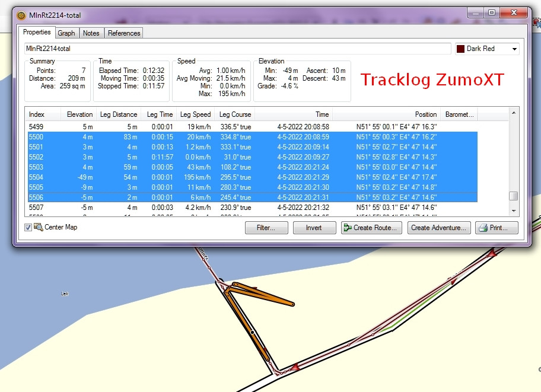
Task: Click the Filter... button
Action: pyautogui.click(x=266, y=228)
